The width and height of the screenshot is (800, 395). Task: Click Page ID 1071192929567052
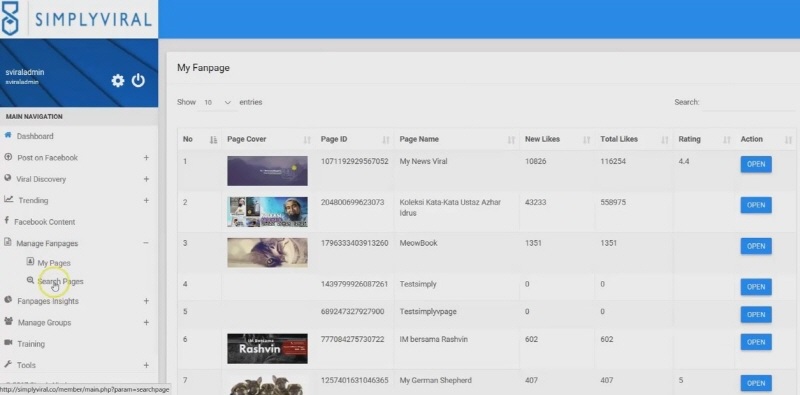[355, 161]
